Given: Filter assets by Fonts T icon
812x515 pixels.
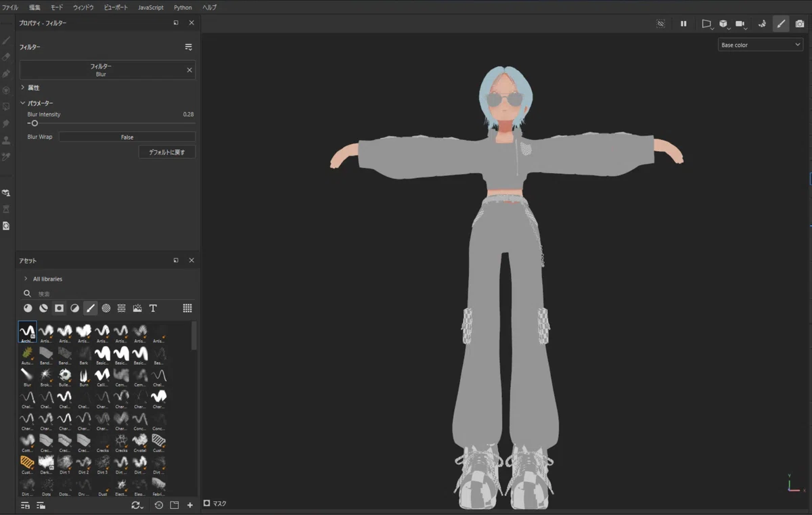Looking at the screenshot, I should pos(153,308).
